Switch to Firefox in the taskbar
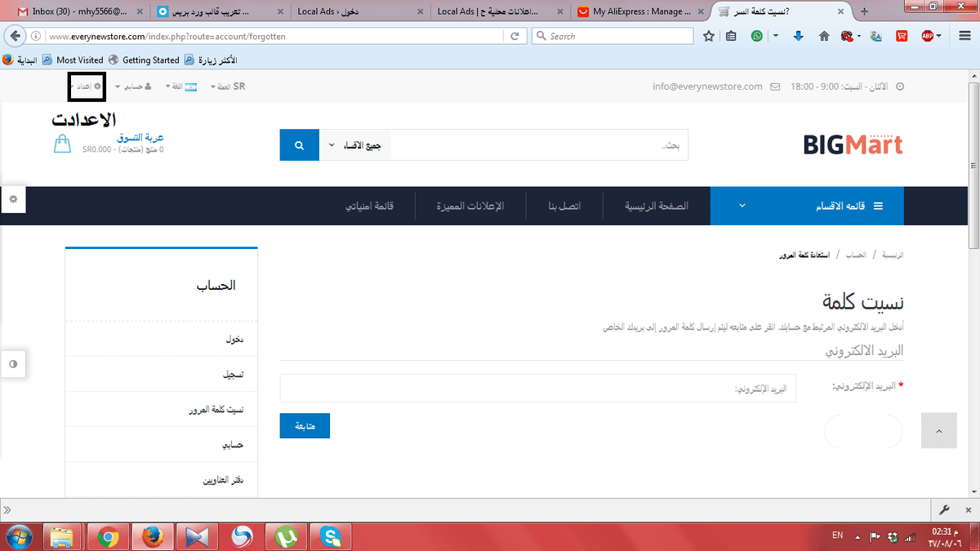 (x=151, y=537)
